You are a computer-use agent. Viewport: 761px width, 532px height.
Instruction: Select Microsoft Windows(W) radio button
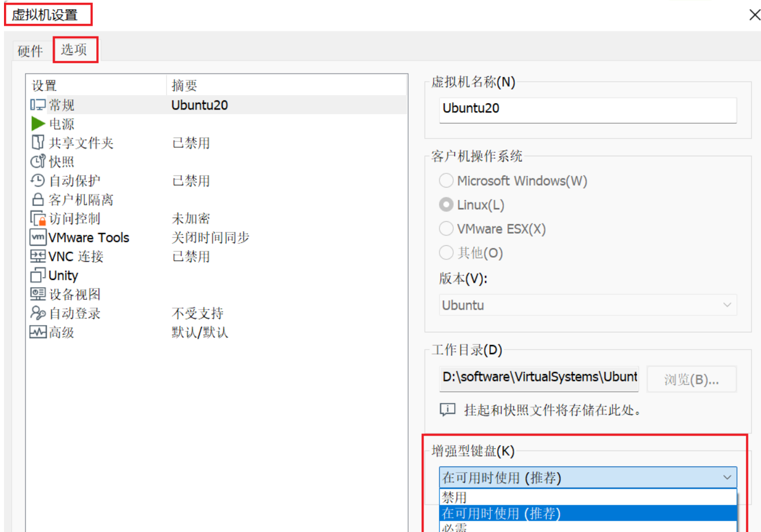click(446, 181)
